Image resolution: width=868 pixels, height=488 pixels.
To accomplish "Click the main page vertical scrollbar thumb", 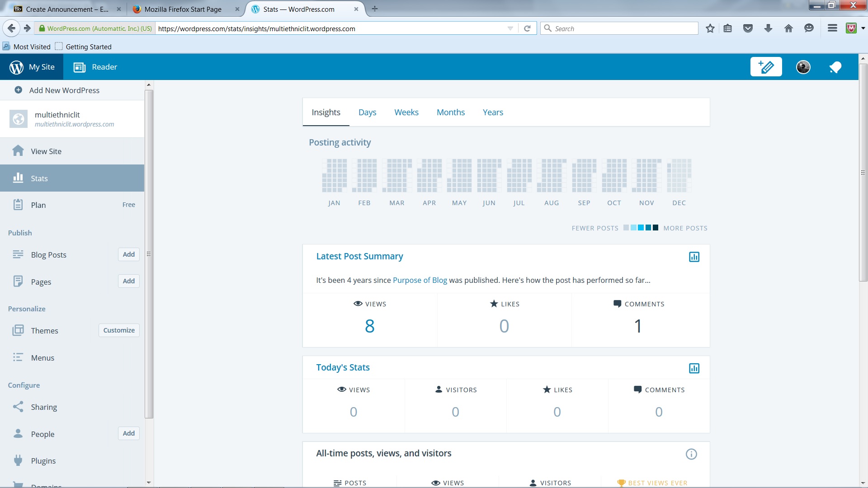I will pos(863,173).
